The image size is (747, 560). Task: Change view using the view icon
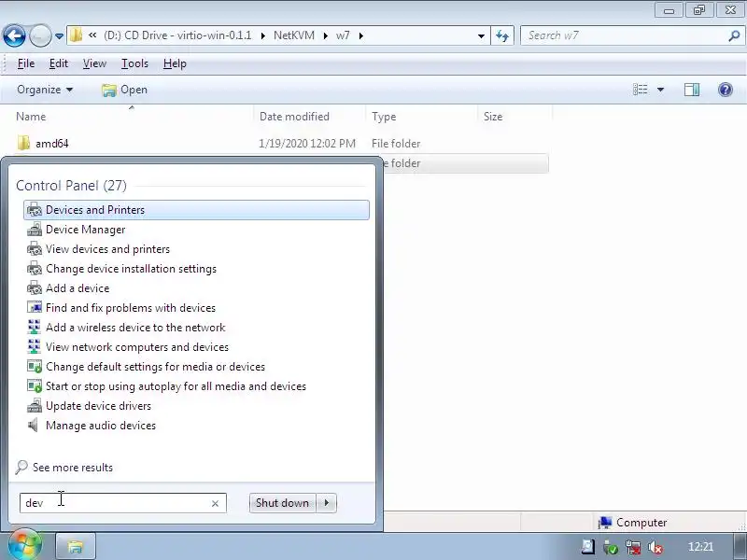coord(640,90)
